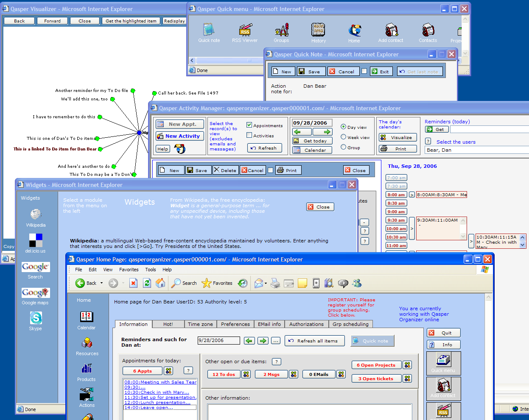
Task: Open the Wikipedia widget icon
Action: 36,214
